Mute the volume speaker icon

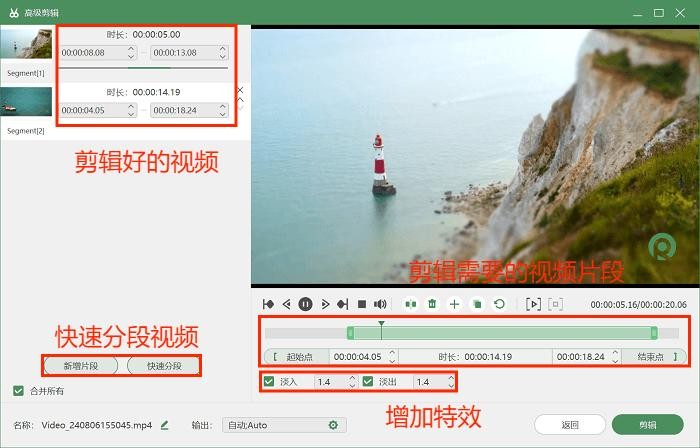380,304
